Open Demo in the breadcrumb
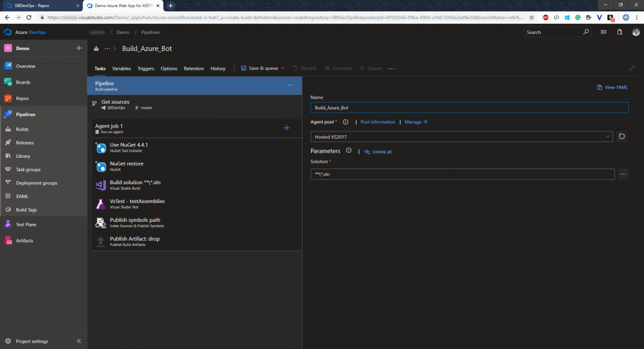The width and height of the screenshot is (644, 349). point(123,32)
